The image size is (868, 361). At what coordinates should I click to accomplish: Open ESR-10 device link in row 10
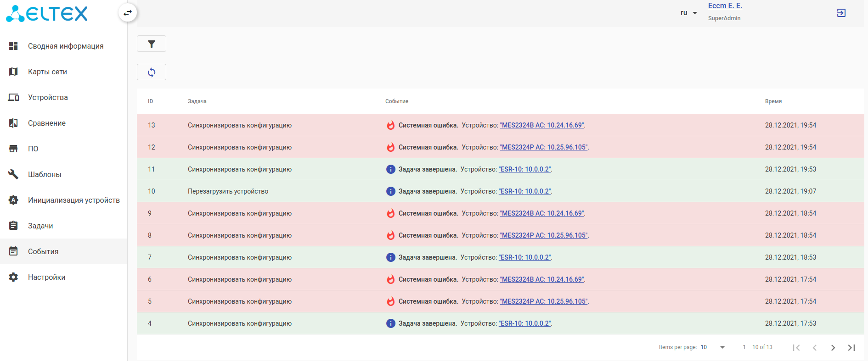[525, 191]
